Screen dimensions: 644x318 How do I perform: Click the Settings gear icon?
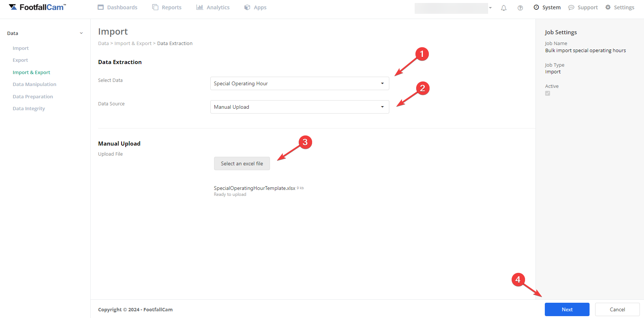coord(608,7)
